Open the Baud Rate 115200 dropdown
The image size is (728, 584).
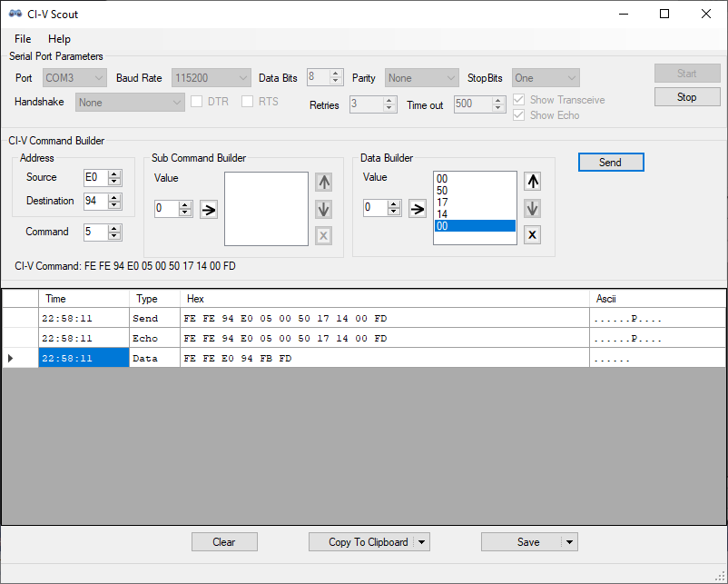coord(212,78)
